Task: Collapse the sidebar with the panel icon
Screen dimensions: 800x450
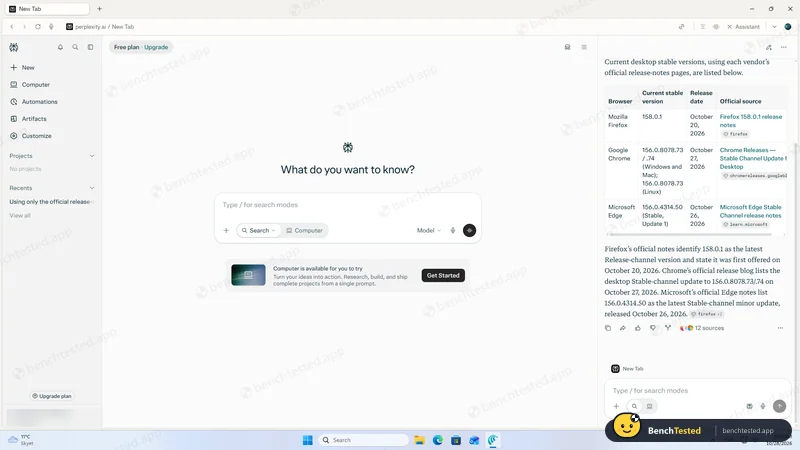Action: tap(90, 47)
